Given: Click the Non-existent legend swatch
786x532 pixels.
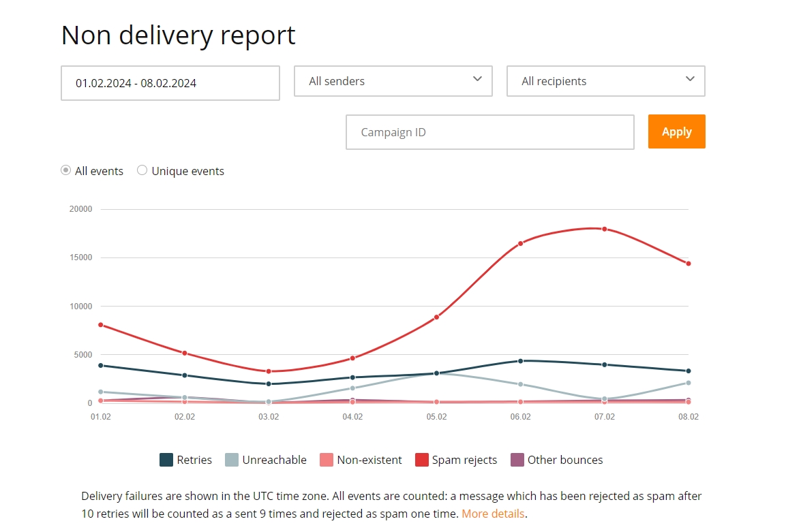Looking at the screenshot, I should 327,460.
